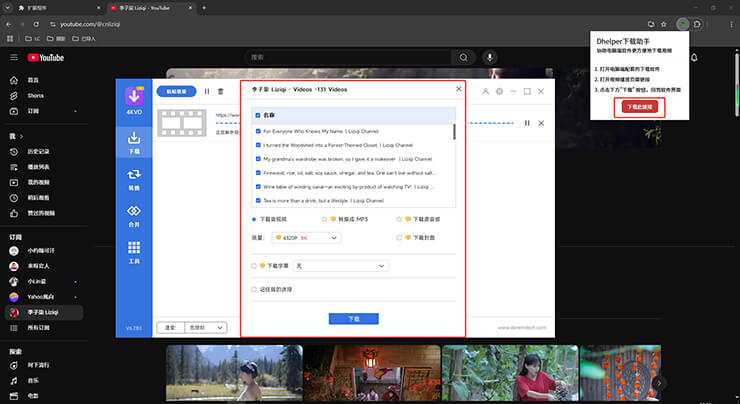Uncheck 'For Everyone Who Knows My Name' video
The width and height of the screenshot is (740, 404).
click(x=258, y=131)
